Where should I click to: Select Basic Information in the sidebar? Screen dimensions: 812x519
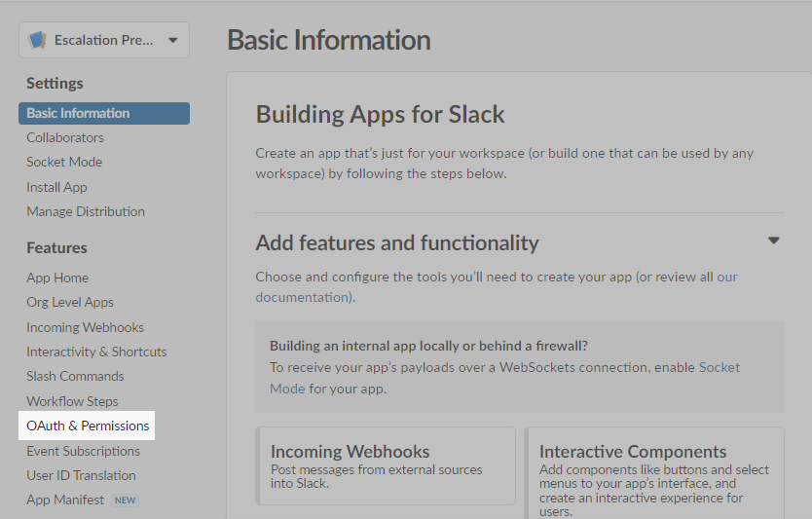[x=78, y=113]
